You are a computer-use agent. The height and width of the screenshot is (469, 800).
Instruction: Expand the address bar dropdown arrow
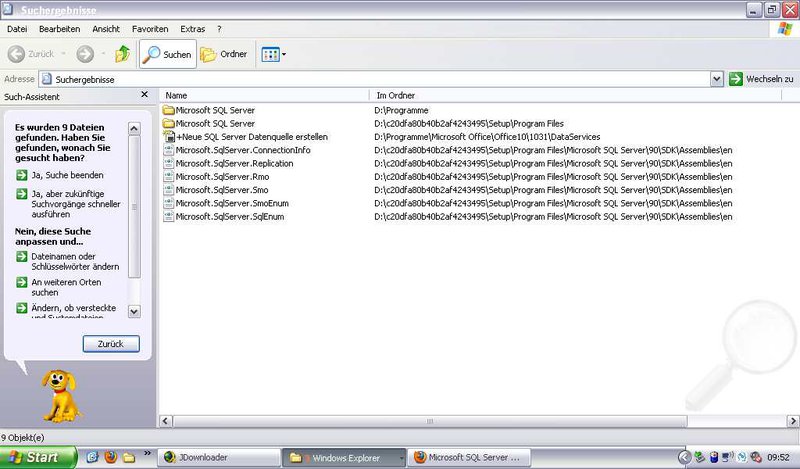717,79
